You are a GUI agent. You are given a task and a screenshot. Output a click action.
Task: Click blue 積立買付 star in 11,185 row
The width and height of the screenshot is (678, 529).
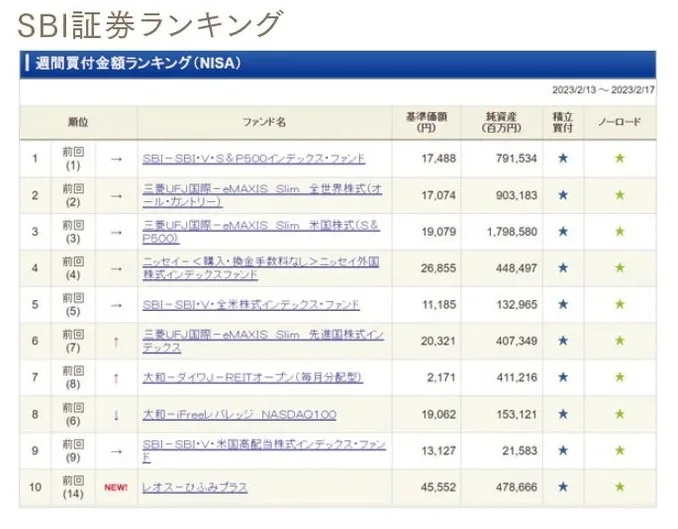(563, 304)
